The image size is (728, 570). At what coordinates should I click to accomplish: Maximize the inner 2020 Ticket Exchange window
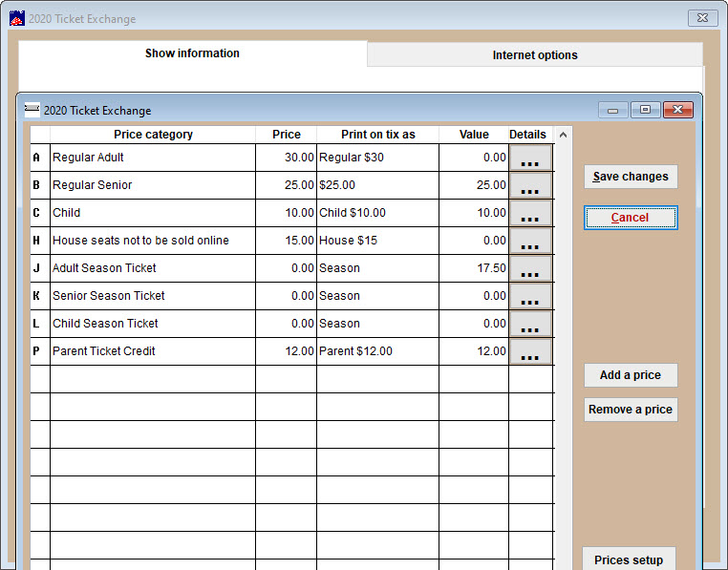645,110
